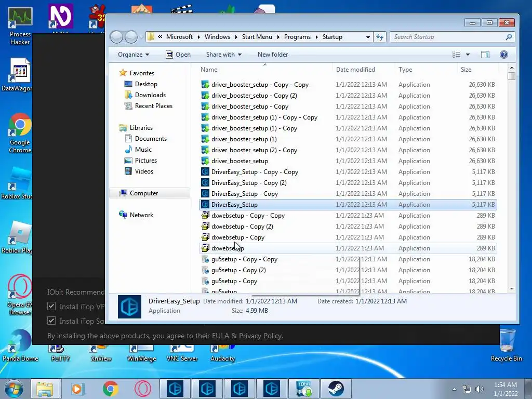Open Process Hacker desktop shortcut
Viewport: 532px width, 399px height.
(x=20, y=26)
